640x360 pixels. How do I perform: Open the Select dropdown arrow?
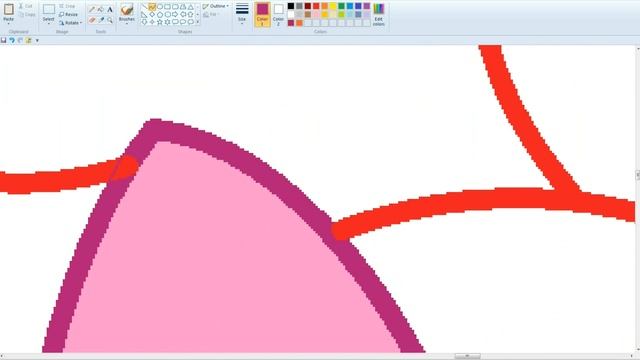click(49, 23)
